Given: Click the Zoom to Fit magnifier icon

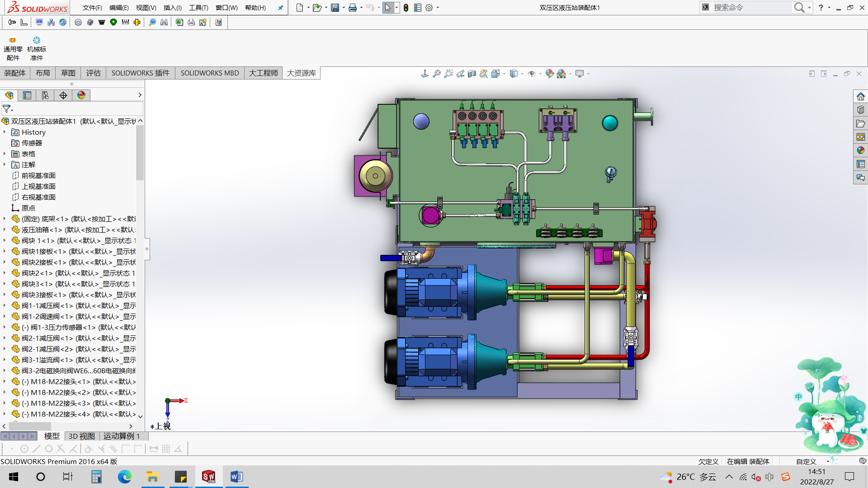Looking at the screenshot, I should click(437, 74).
